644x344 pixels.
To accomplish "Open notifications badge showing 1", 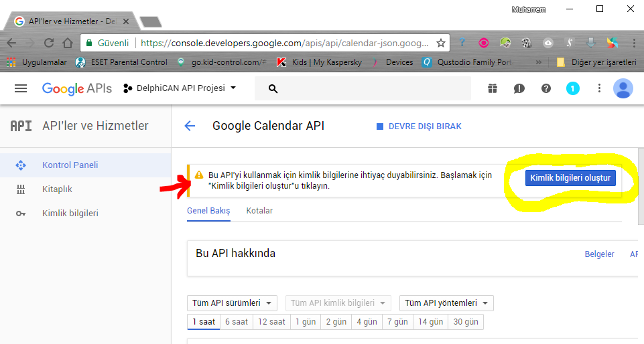I will coord(572,88).
